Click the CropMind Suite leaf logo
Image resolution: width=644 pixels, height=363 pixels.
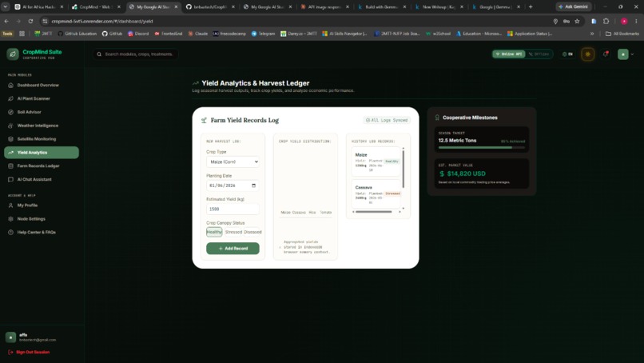[x=12, y=54]
